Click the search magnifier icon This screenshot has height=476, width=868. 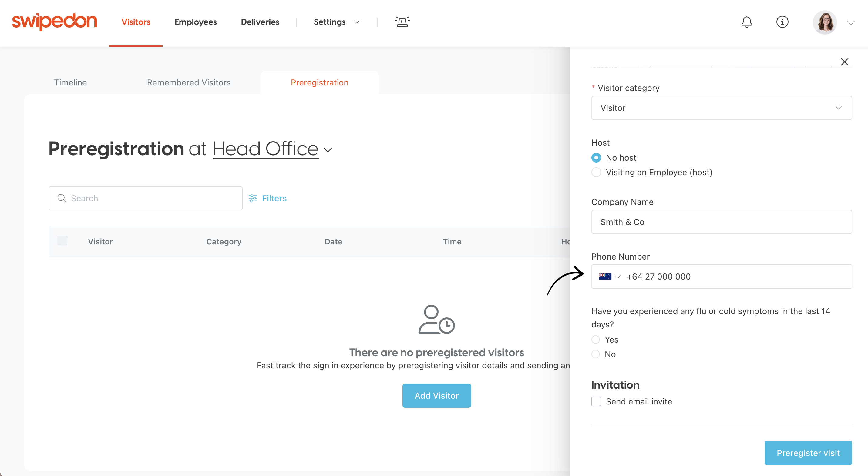point(62,198)
